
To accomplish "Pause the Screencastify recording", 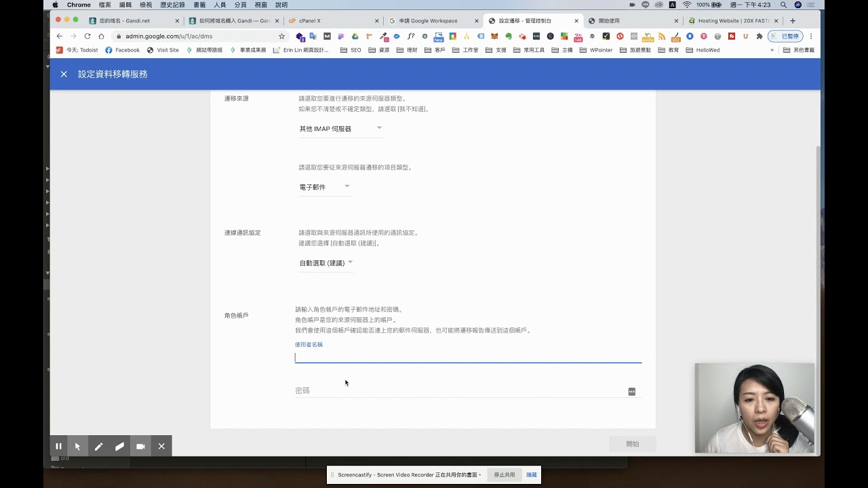I will click(58, 446).
